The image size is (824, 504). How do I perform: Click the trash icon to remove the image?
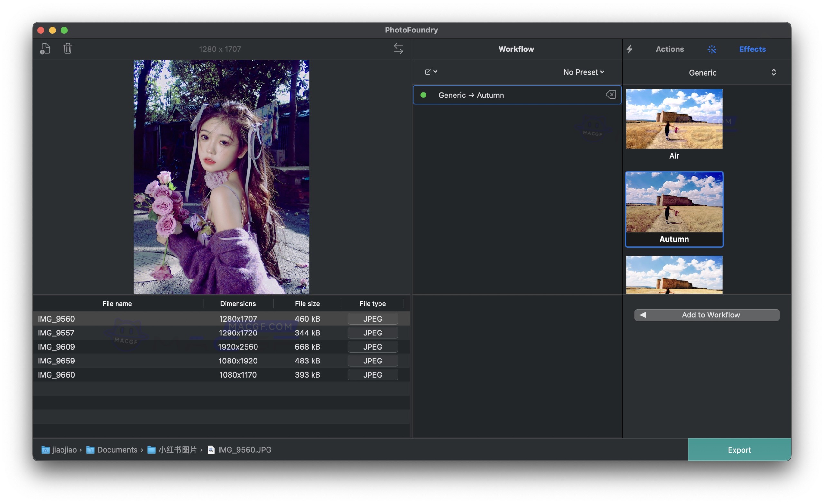click(68, 49)
